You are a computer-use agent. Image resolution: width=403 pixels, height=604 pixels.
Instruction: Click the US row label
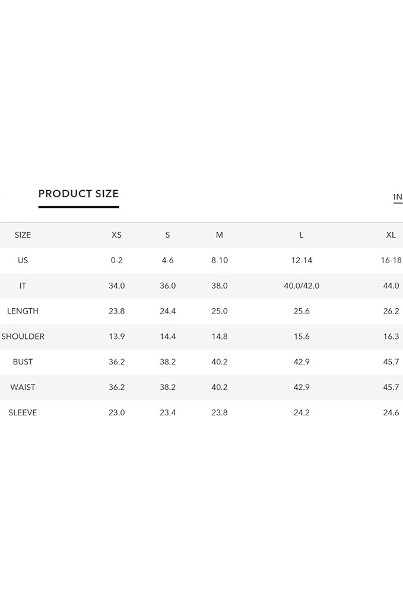point(23,260)
